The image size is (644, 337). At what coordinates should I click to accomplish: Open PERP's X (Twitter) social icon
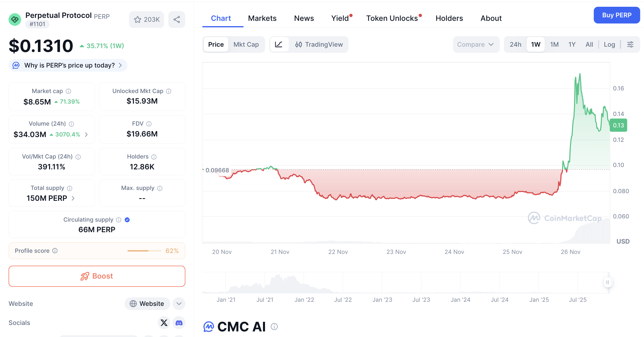(164, 323)
